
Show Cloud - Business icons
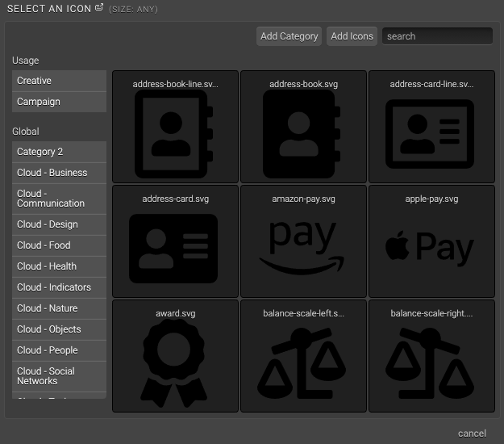(x=59, y=173)
